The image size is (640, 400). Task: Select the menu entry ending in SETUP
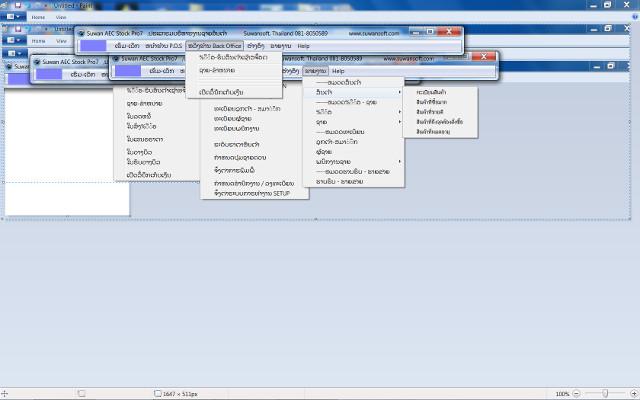tap(252, 193)
